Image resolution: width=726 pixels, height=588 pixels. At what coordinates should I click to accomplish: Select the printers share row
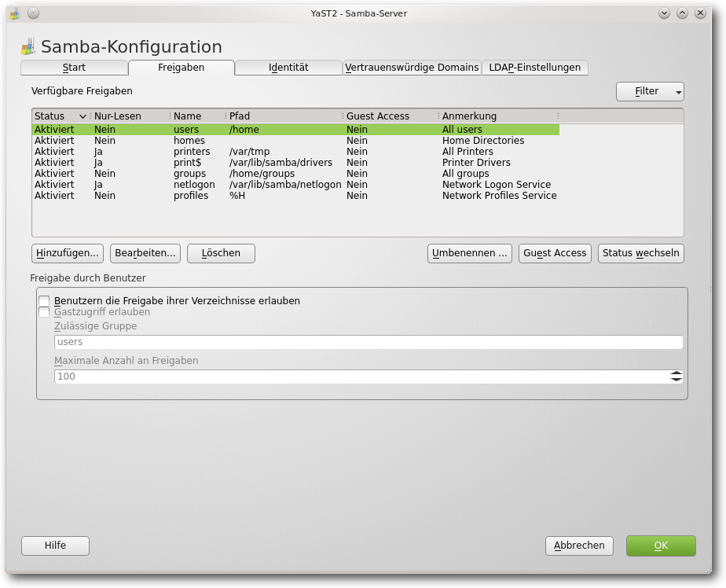(x=296, y=152)
